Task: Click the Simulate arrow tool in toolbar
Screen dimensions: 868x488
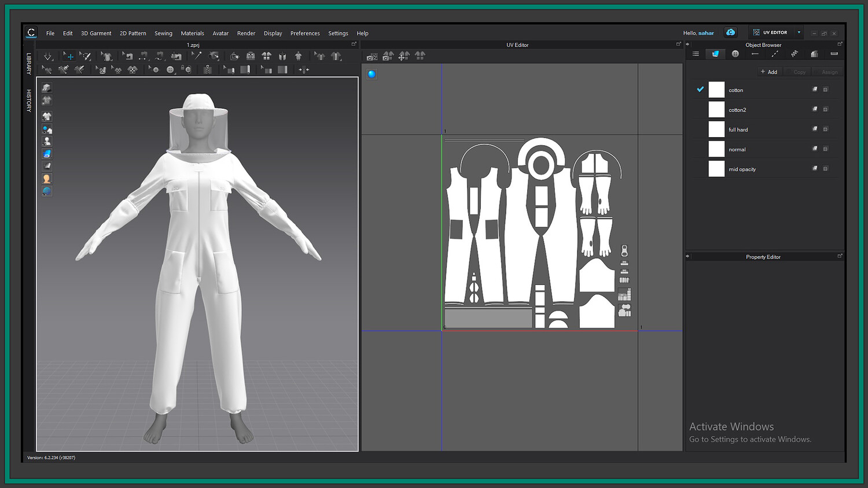Action: tap(48, 56)
